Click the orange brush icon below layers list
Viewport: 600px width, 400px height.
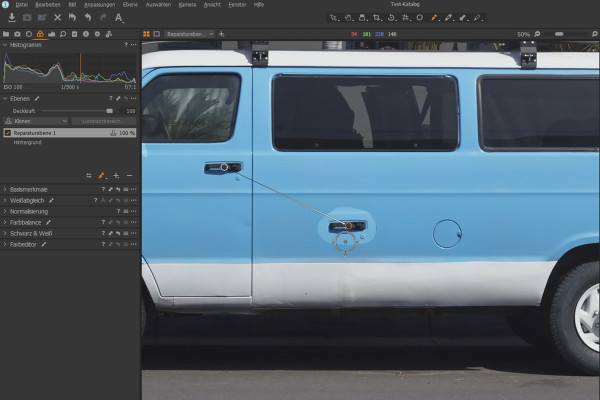(102, 176)
